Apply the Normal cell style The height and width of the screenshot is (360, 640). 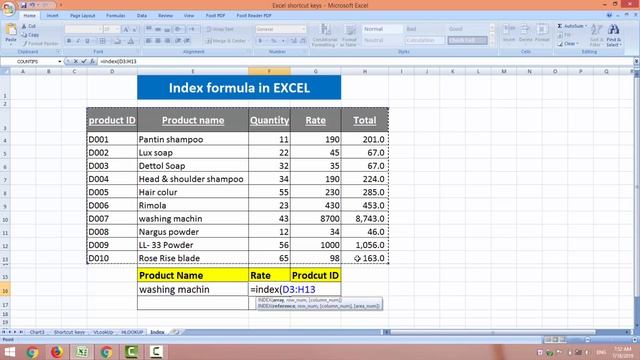click(x=382, y=29)
